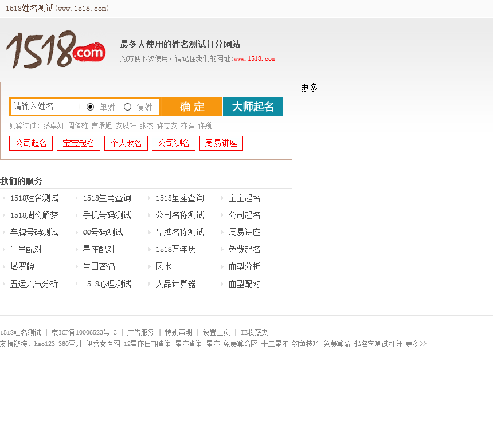The height and width of the screenshot is (448, 493).
Task: Try the sample name 许志安
Action: tap(167, 125)
